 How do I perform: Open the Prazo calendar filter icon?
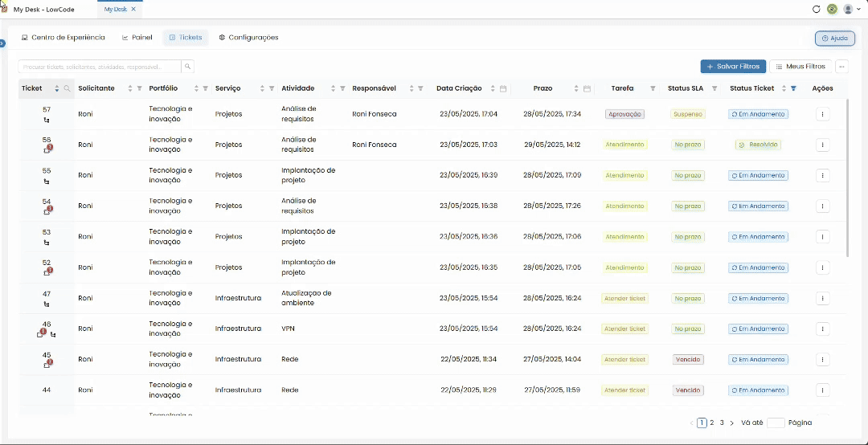point(588,88)
